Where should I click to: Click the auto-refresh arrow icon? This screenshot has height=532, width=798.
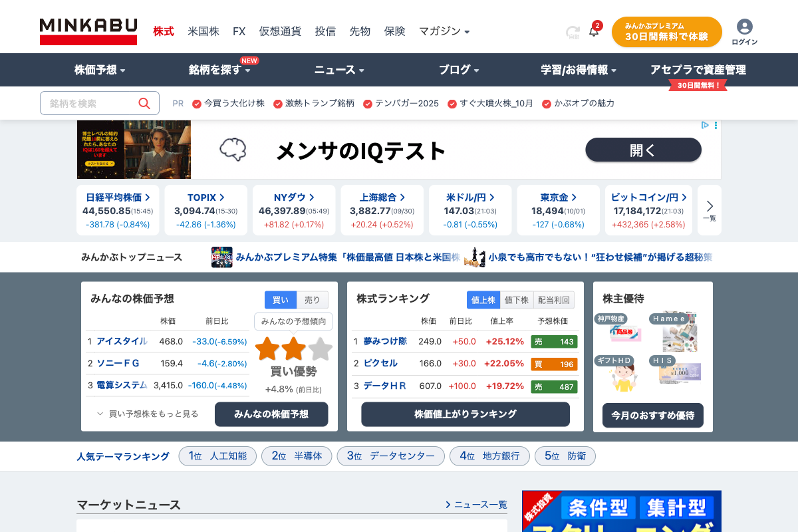click(572, 32)
